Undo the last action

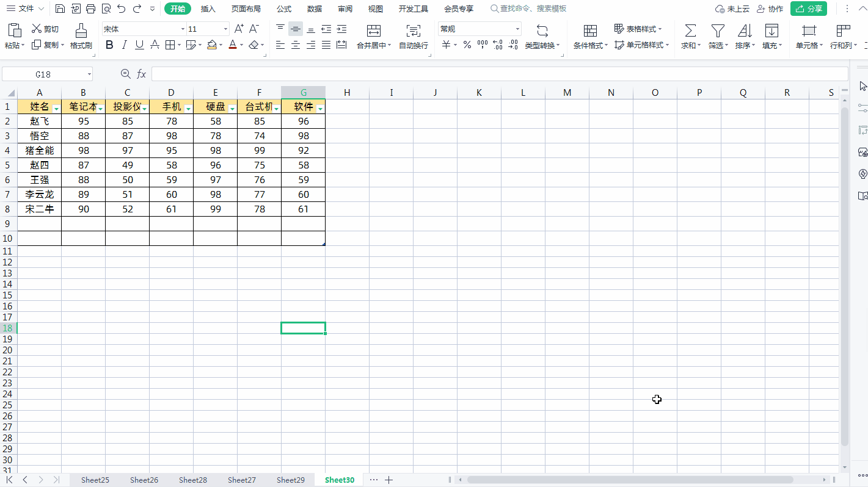pos(122,9)
